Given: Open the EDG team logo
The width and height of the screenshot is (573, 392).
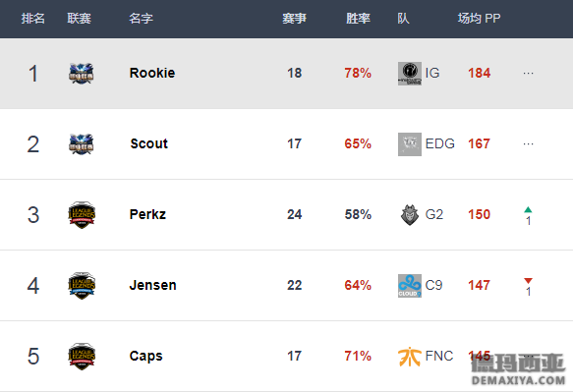Looking at the screenshot, I should coord(410,144).
